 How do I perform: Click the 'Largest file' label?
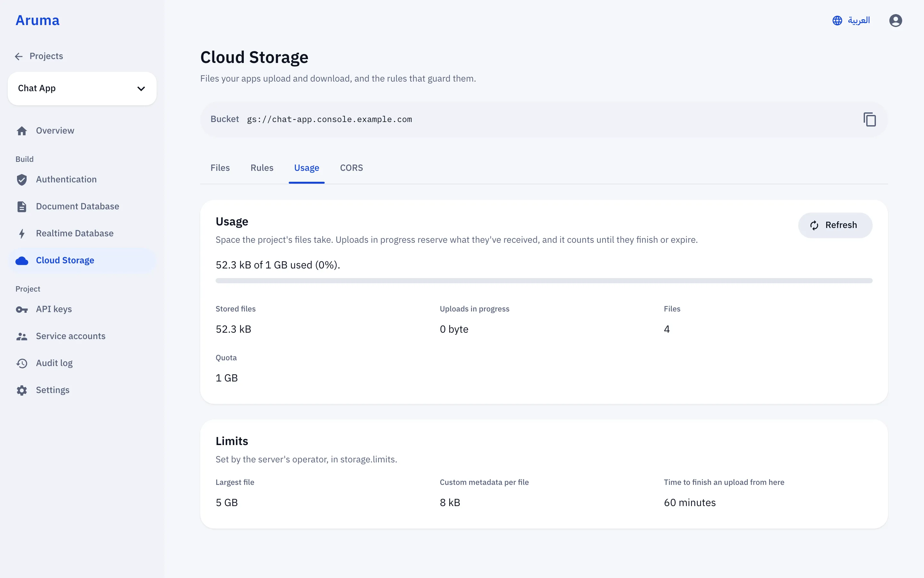coord(235,482)
